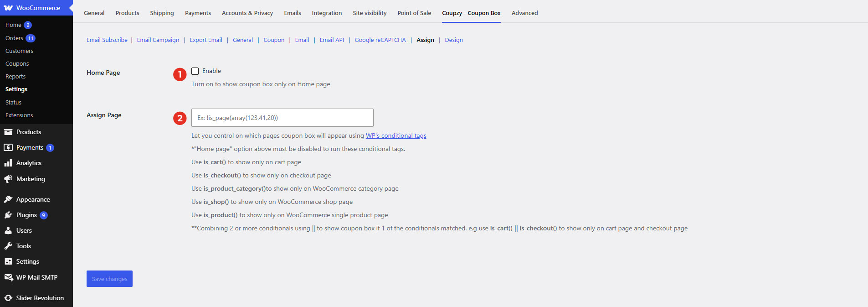Go to the Email API section

pos(332,40)
